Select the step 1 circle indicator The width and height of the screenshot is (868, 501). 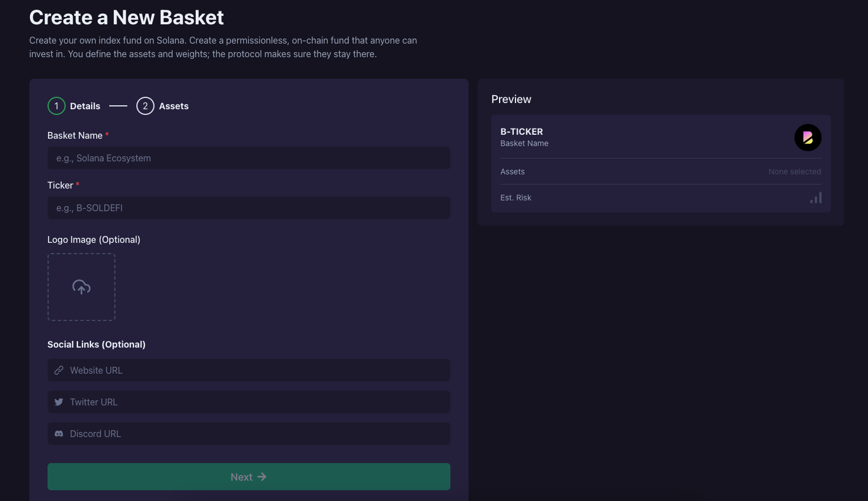coord(57,106)
